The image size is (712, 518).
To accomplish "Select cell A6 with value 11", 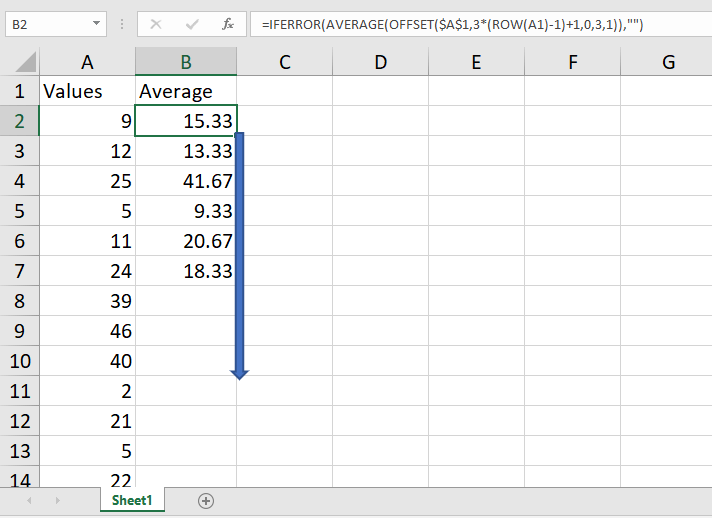I will [x=88, y=241].
